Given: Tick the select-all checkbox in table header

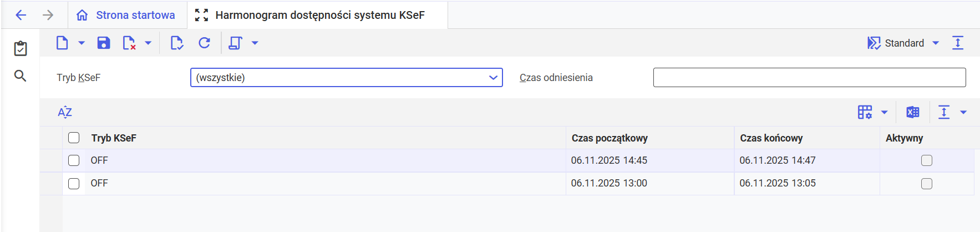Looking at the screenshot, I should point(74,138).
